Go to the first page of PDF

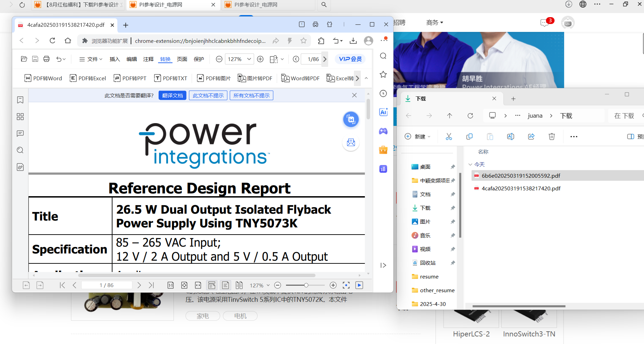point(62,285)
